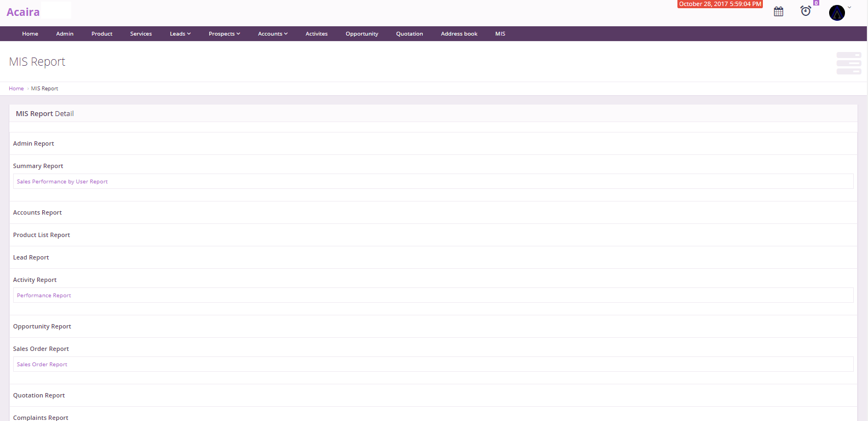
Task: Click the Acaira logo
Action: coord(23,12)
